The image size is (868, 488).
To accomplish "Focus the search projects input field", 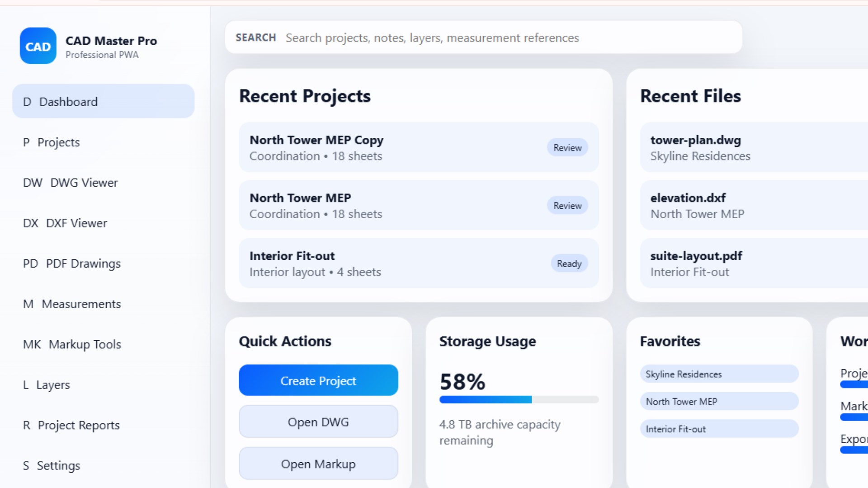I will click(x=484, y=38).
